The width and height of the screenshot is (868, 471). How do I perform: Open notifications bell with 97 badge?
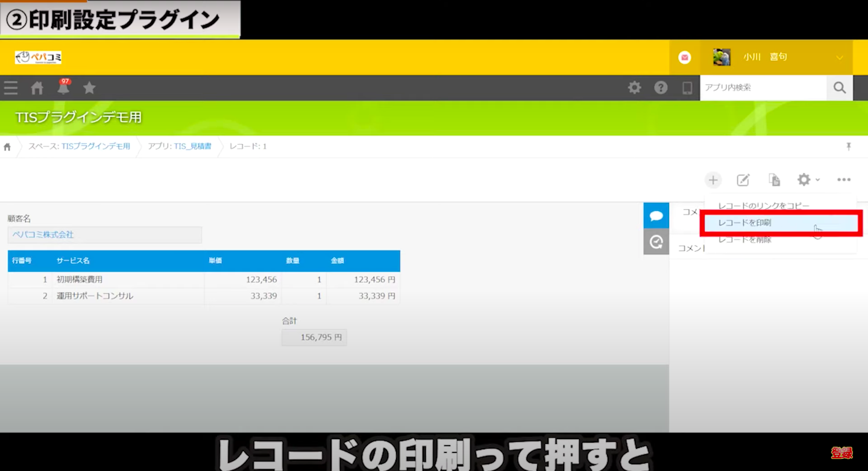[x=63, y=88]
